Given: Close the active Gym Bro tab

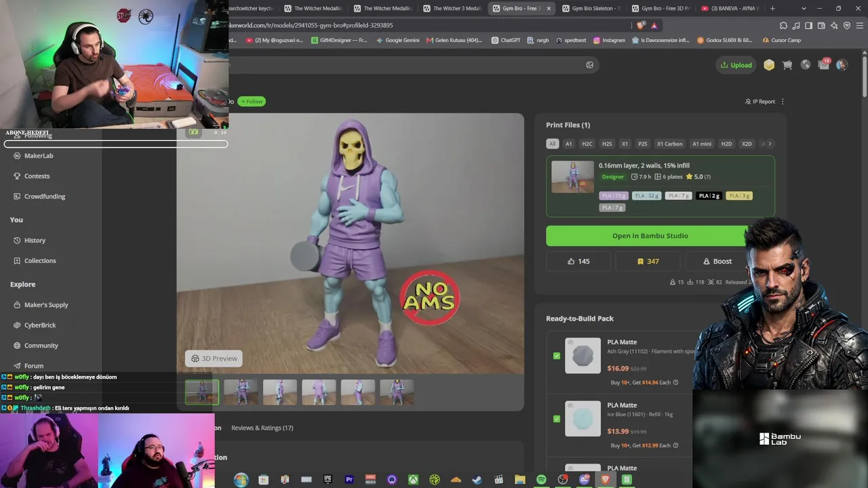Looking at the screenshot, I should 549,8.
